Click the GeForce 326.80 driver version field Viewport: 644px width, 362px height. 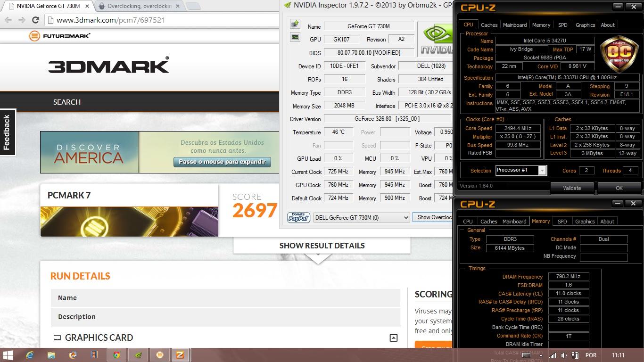(387, 119)
